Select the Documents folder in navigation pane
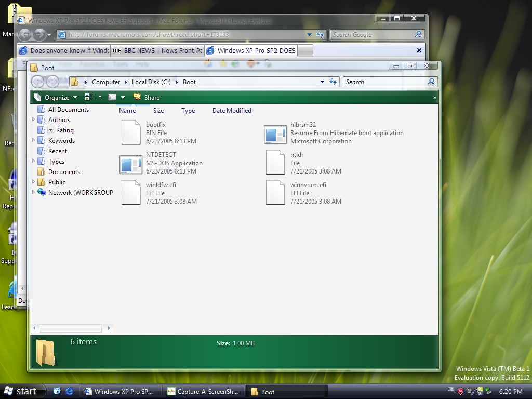This screenshot has width=532, height=399. pos(64,172)
